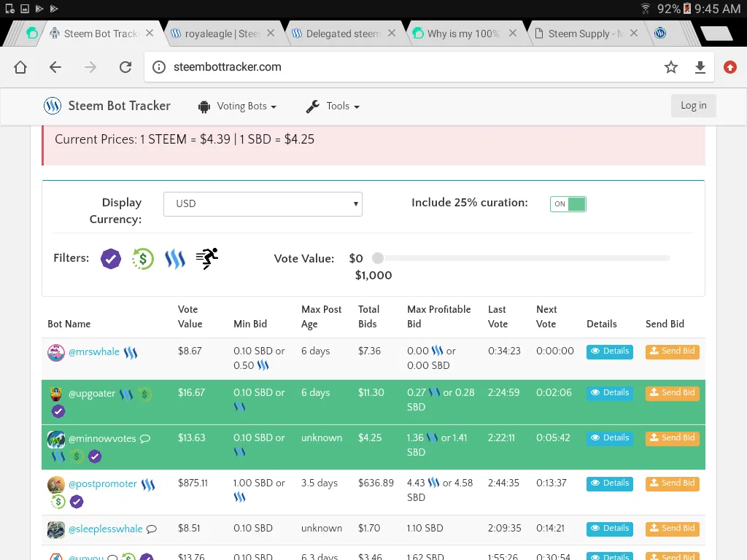The image size is (747, 560).
Task: Click the @sleeplesswhale avatar image
Action: tap(55, 529)
